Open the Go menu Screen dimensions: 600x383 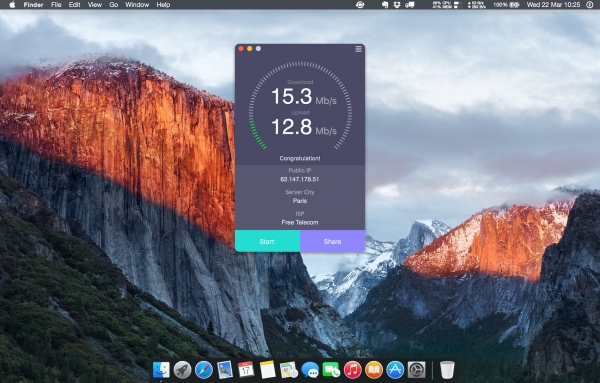(x=114, y=5)
